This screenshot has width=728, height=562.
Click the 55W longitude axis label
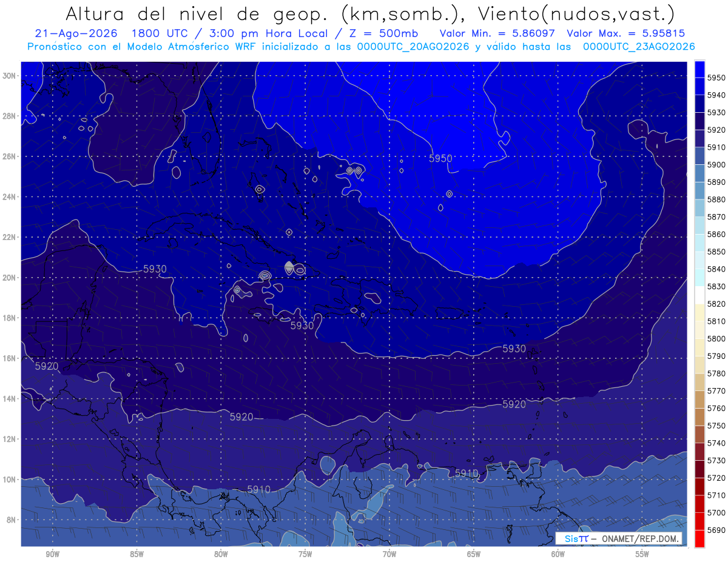coord(642,554)
